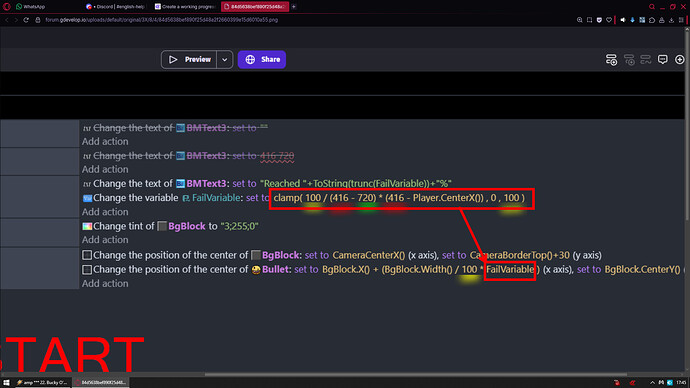Click the struck-through BMText3 'set to 416 720' action

(x=188, y=156)
